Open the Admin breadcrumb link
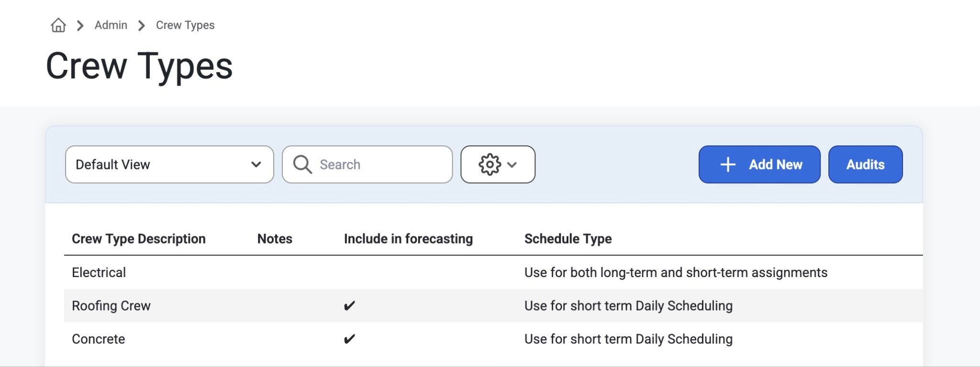The image size is (980, 367). (111, 25)
